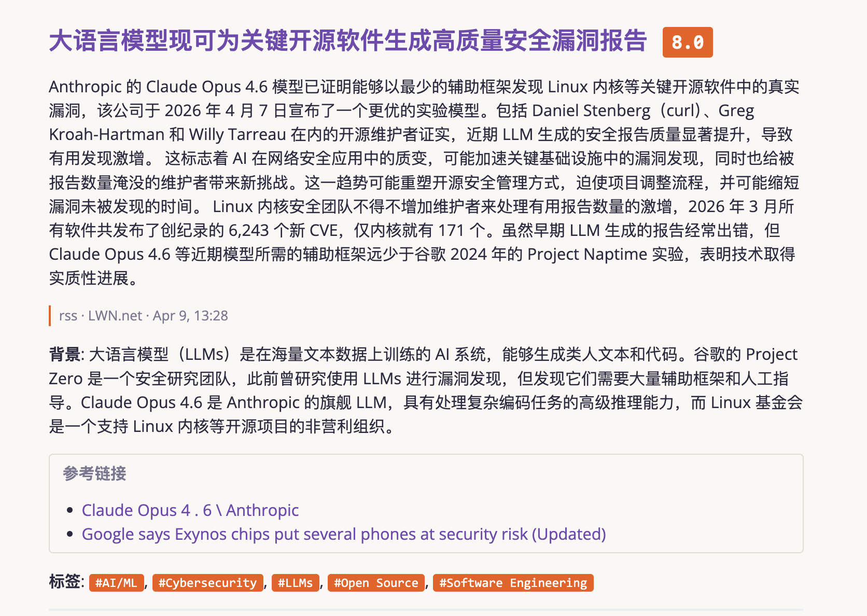This screenshot has width=867, height=616.
Task: Open the "Claude Opus 4 . 6 \ Anthropic" reference link
Action: [x=190, y=510]
